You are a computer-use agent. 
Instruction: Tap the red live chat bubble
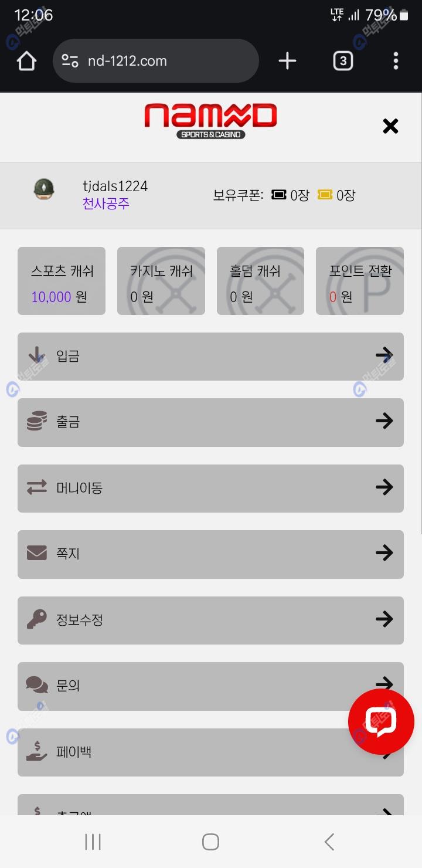pos(381,721)
